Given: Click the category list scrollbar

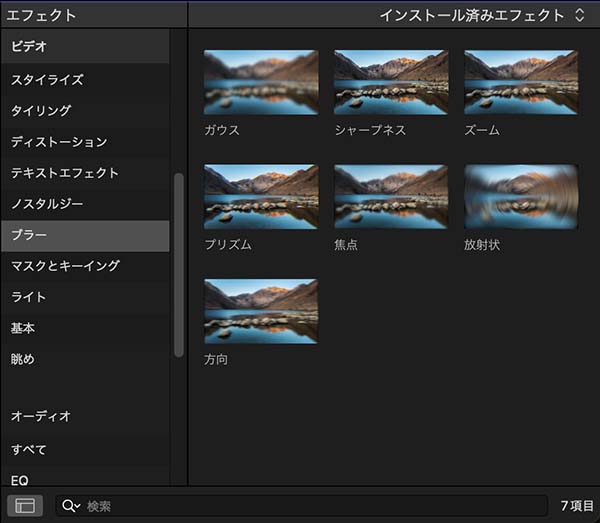Looking at the screenshot, I should click(179, 265).
